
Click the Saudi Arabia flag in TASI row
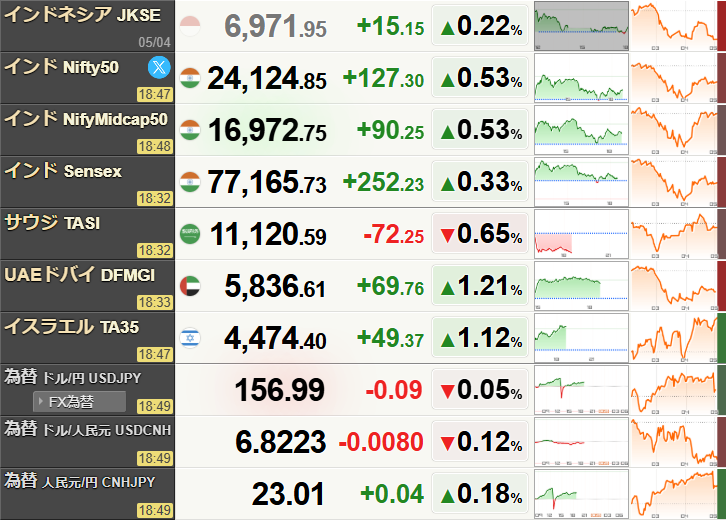(x=190, y=234)
